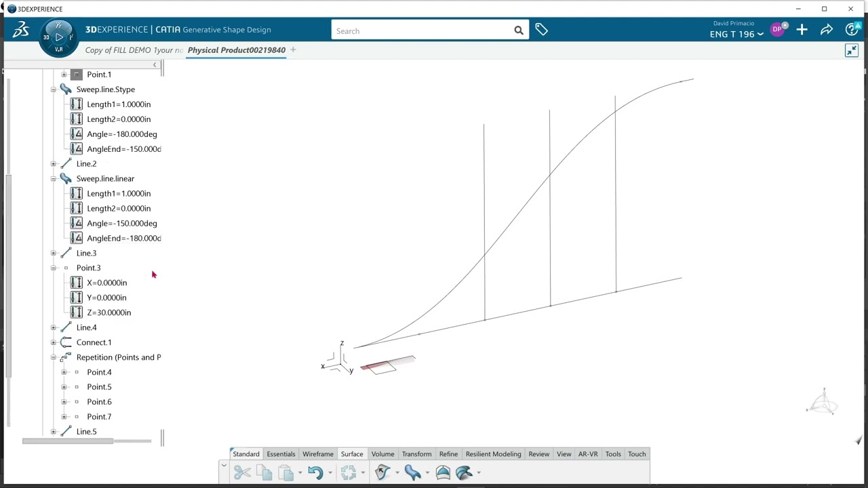The image size is (868, 488).
Task: Click the Dassault Systemes 3DS logo
Action: pyautogui.click(x=21, y=30)
